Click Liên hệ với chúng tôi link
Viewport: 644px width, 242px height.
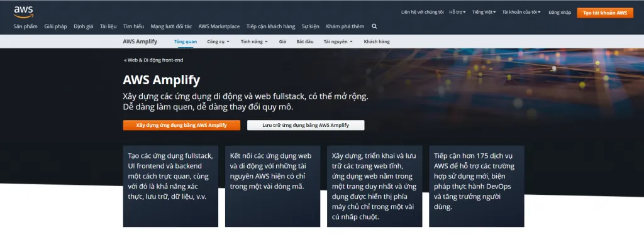click(x=422, y=13)
